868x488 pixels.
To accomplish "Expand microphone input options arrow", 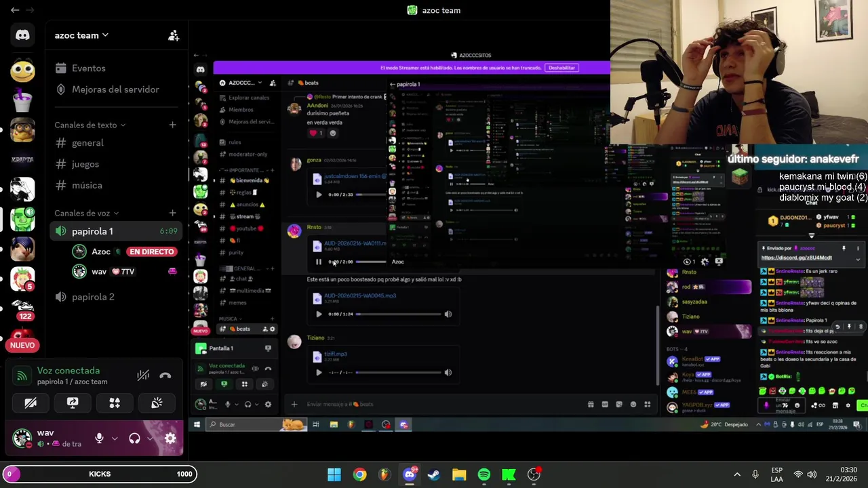I will [x=114, y=439].
